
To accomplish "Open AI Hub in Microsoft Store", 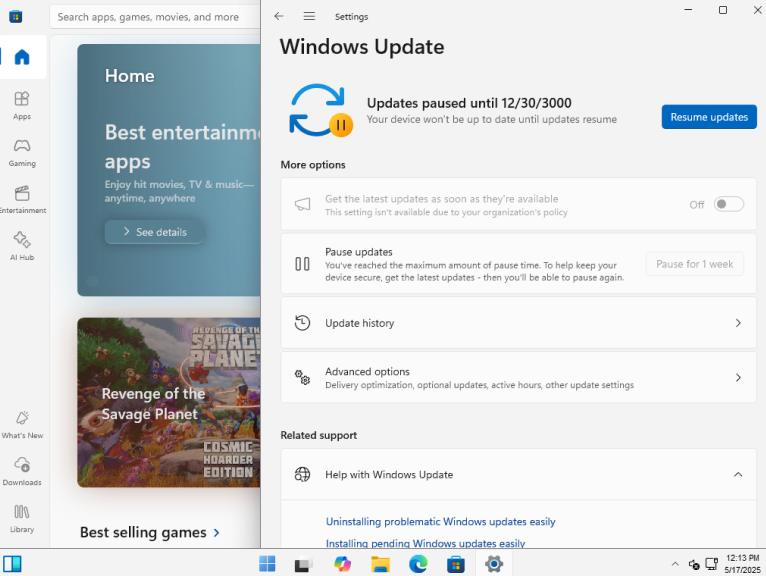I will [x=22, y=246].
